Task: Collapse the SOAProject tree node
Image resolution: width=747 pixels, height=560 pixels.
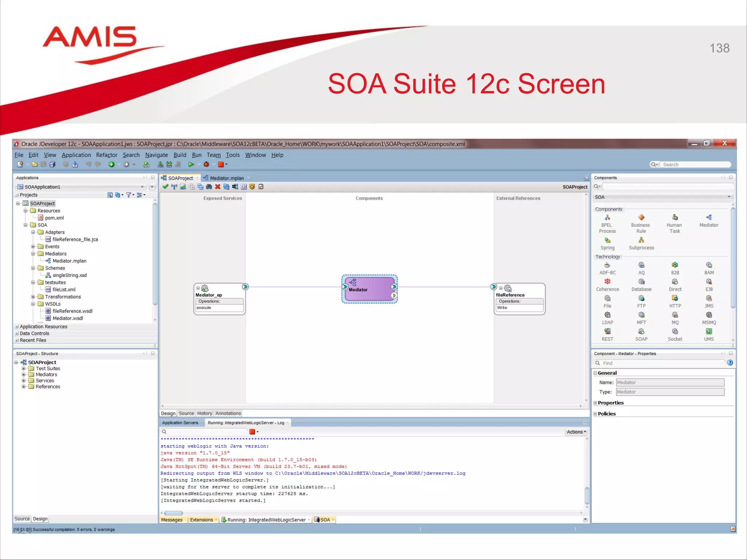Action: click(x=18, y=203)
